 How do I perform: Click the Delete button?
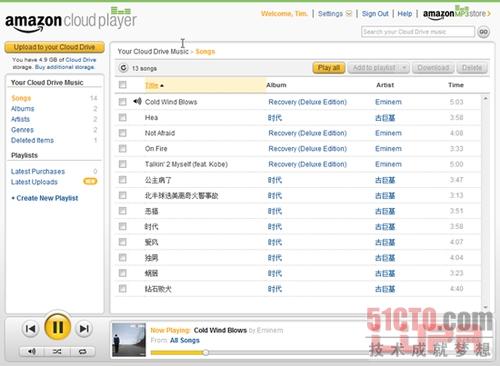(472, 68)
